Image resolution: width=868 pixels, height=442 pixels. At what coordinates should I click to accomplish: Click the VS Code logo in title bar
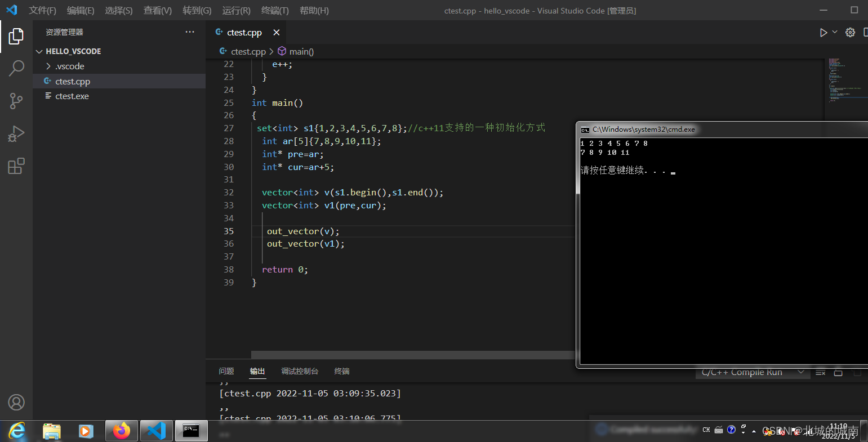coord(11,10)
